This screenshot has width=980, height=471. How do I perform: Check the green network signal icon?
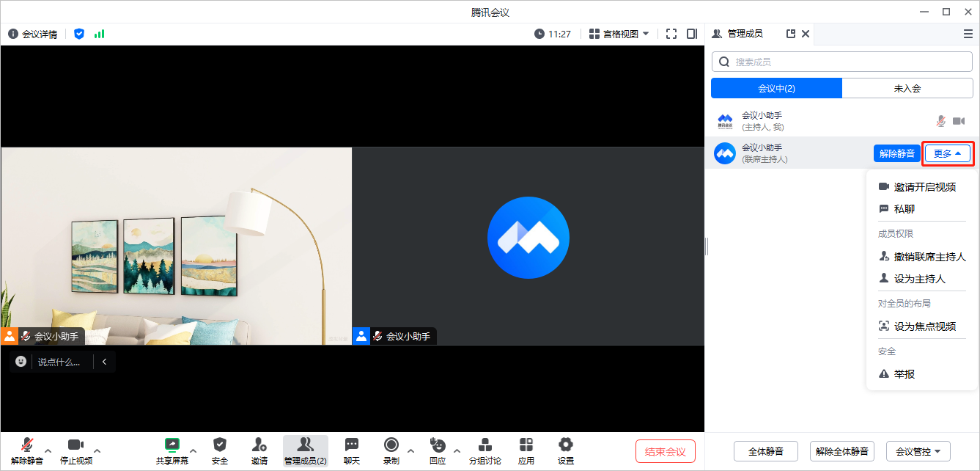99,34
